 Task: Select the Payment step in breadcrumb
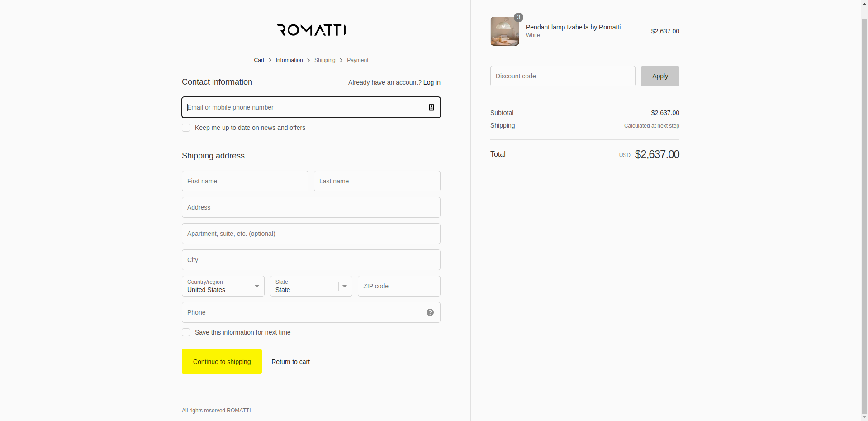(x=357, y=60)
